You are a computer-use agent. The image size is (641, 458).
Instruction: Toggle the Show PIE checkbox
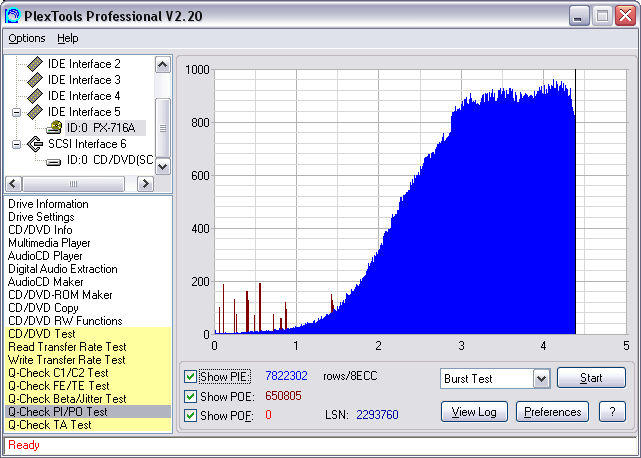190,376
